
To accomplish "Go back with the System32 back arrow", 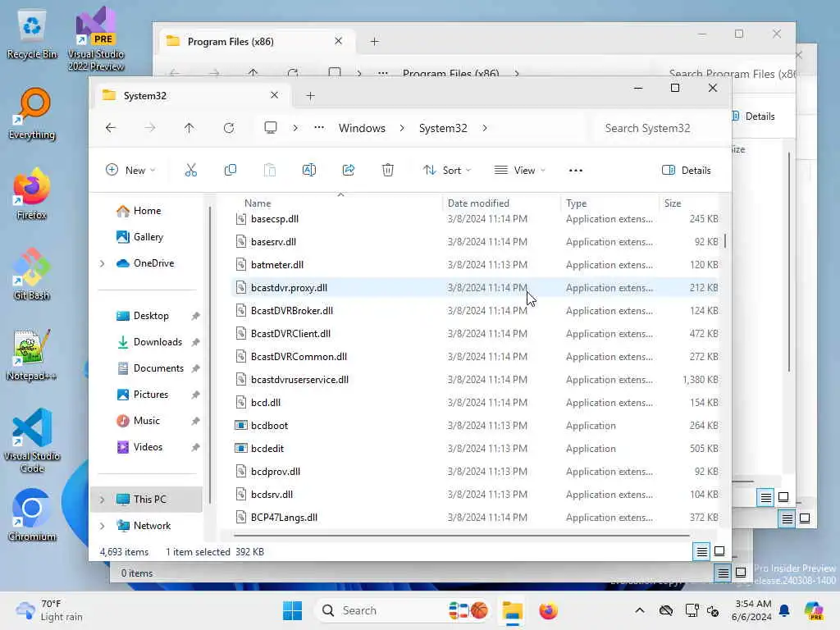I will click(111, 128).
